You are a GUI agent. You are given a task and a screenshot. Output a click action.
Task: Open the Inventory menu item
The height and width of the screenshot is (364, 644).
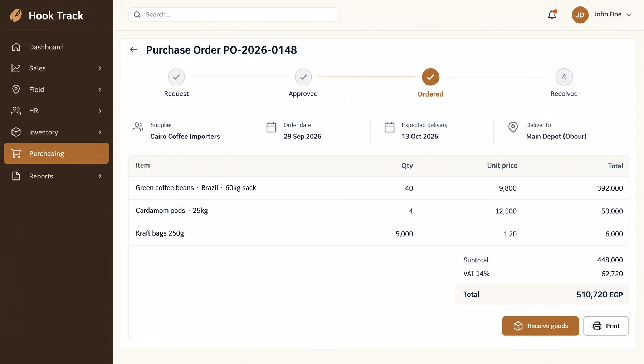point(57,132)
